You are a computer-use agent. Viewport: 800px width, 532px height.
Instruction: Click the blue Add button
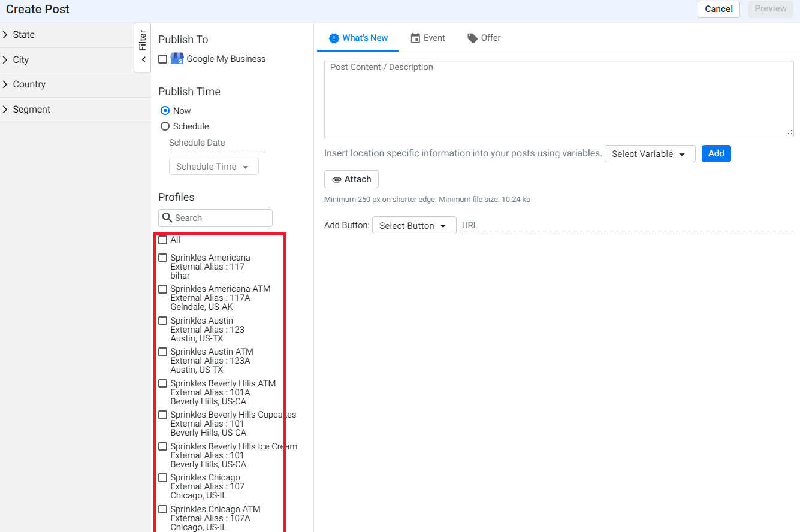point(716,153)
